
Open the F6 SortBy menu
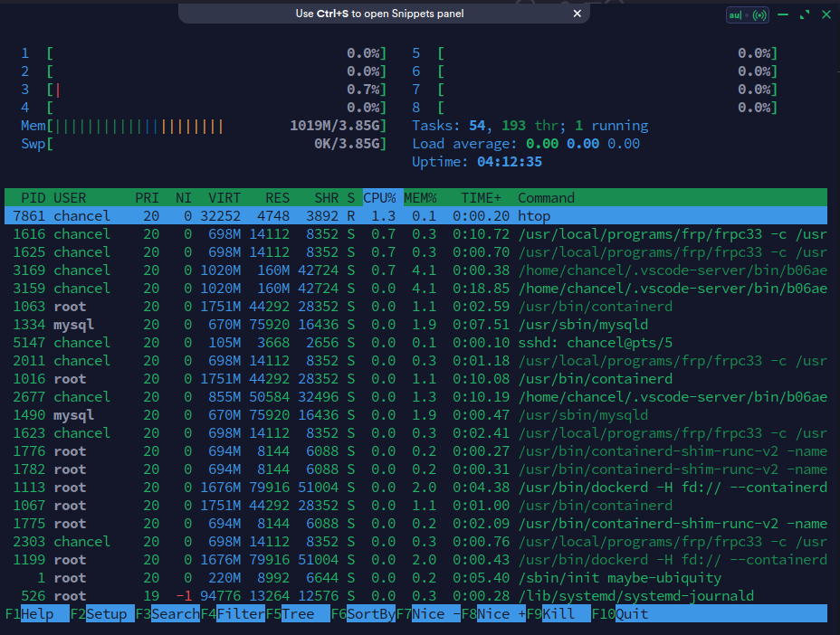[371, 614]
